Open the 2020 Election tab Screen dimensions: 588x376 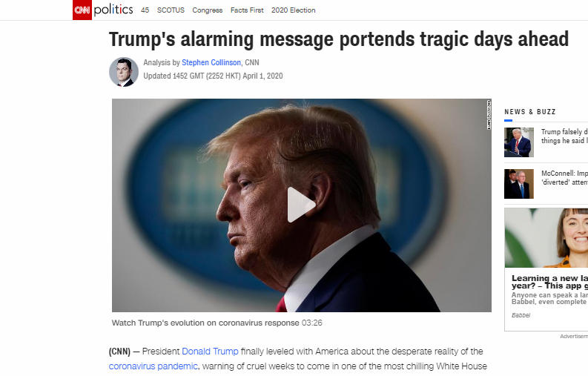293,10
